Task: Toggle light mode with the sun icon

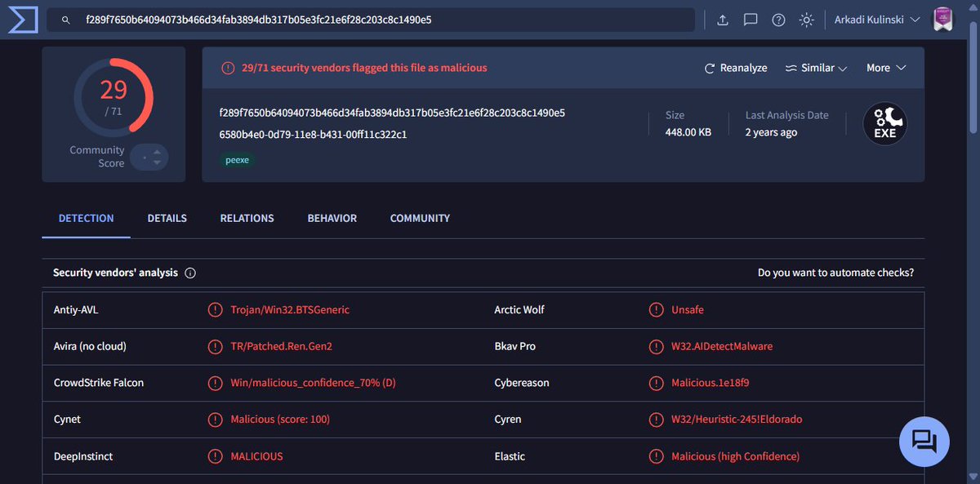Action: click(806, 20)
